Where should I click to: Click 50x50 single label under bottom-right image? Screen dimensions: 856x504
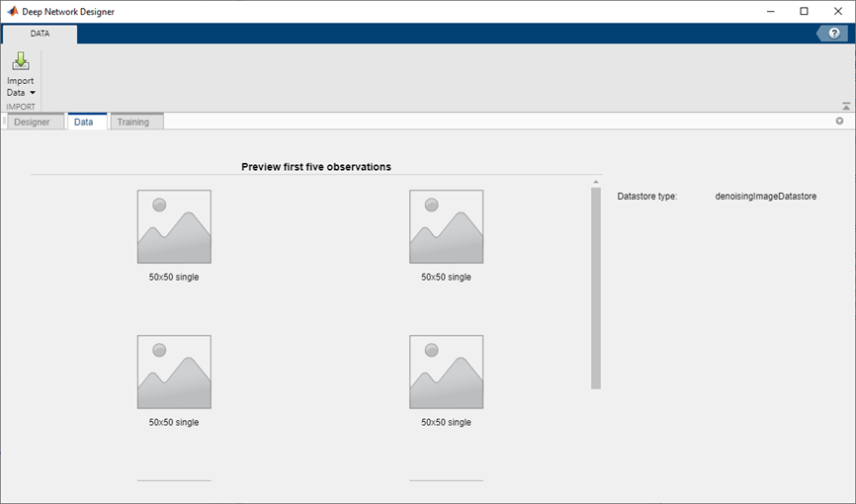446,422
